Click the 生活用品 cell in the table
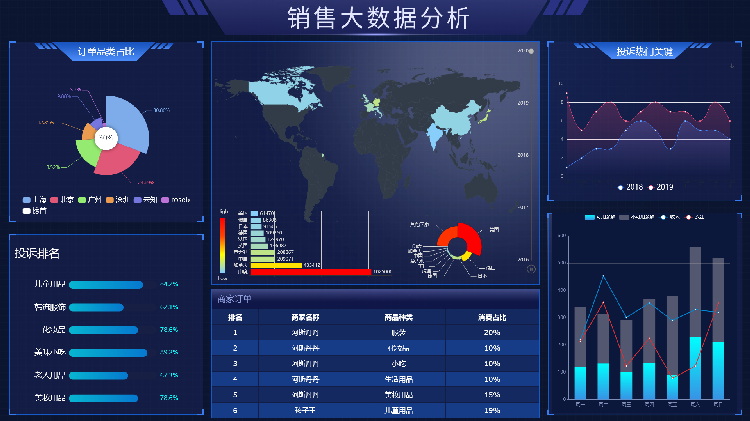The height and width of the screenshot is (421, 750). click(x=398, y=379)
